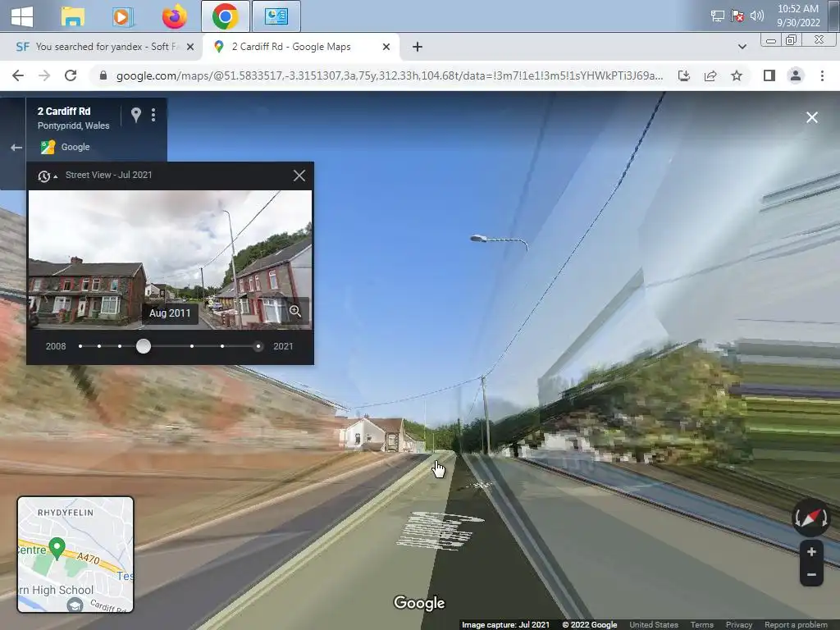Open the Aug 2011 historical thumbnail

(170, 260)
